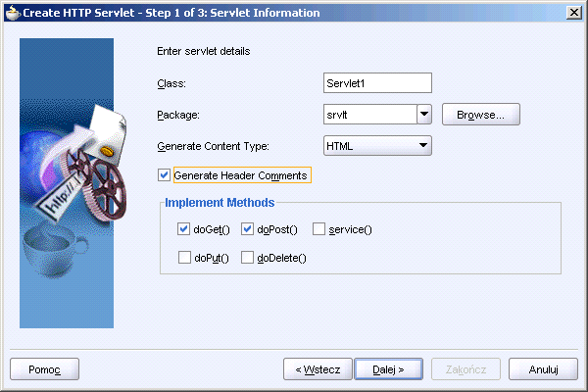Click the 'Enter servlet details' text

203,51
